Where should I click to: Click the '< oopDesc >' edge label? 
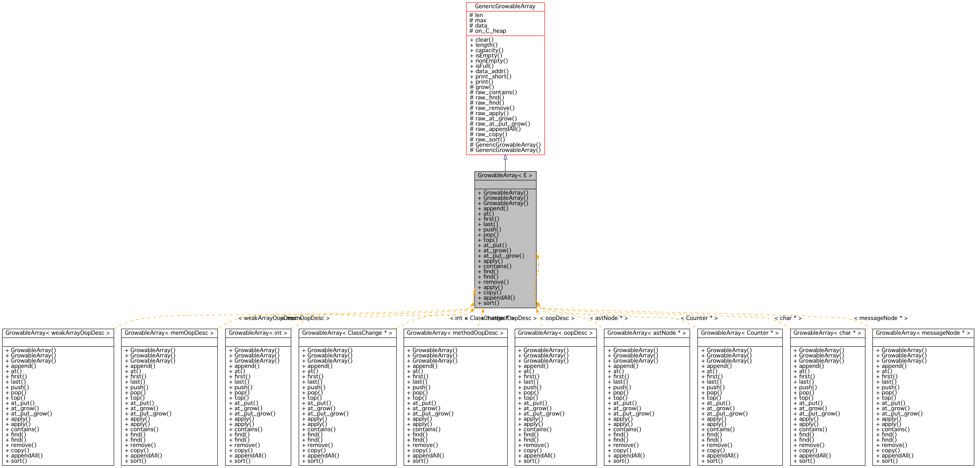(557, 318)
